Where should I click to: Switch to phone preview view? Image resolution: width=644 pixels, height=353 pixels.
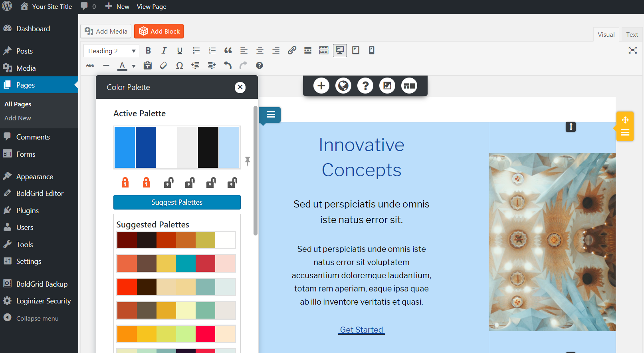point(372,50)
